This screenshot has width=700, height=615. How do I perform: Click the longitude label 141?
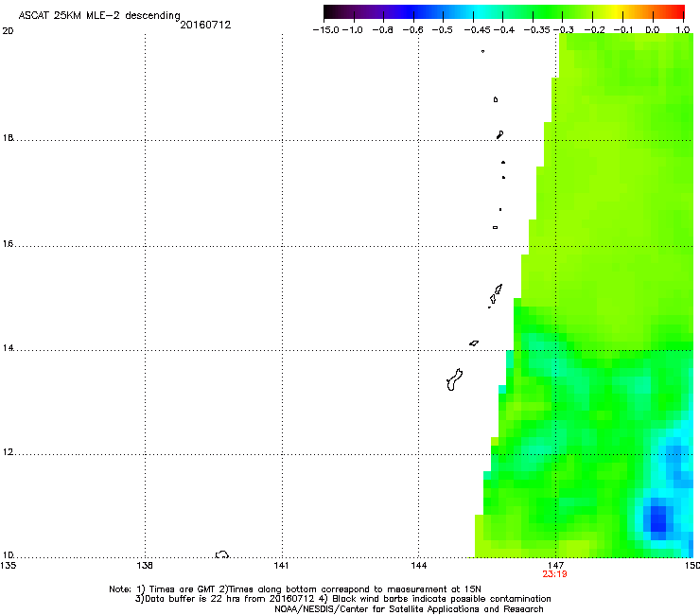coord(281,565)
